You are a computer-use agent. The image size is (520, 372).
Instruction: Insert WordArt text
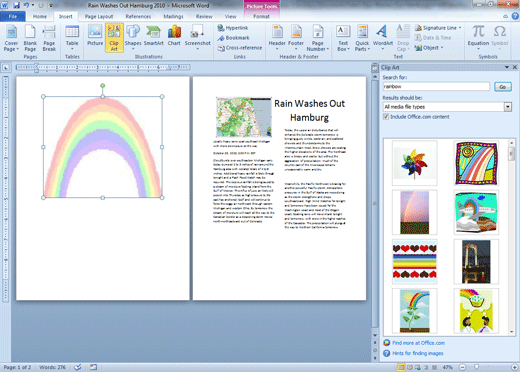383,38
